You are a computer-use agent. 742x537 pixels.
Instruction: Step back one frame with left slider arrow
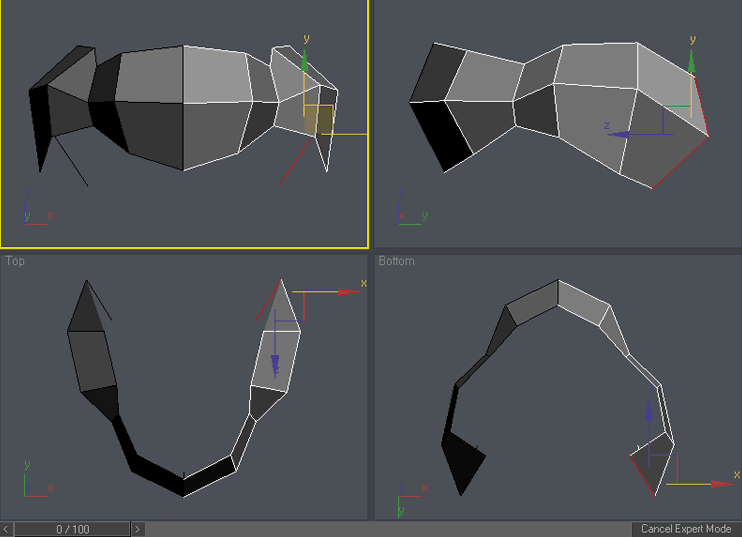(7, 529)
